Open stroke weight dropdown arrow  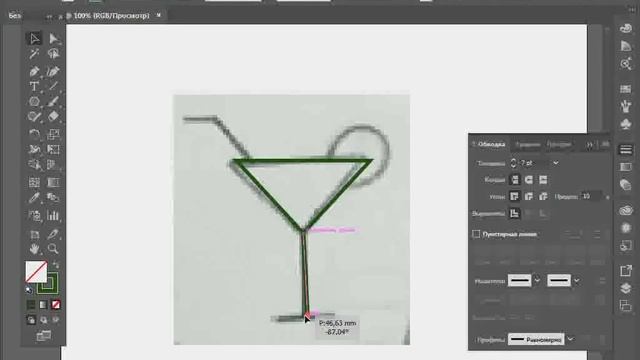click(x=556, y=163)
